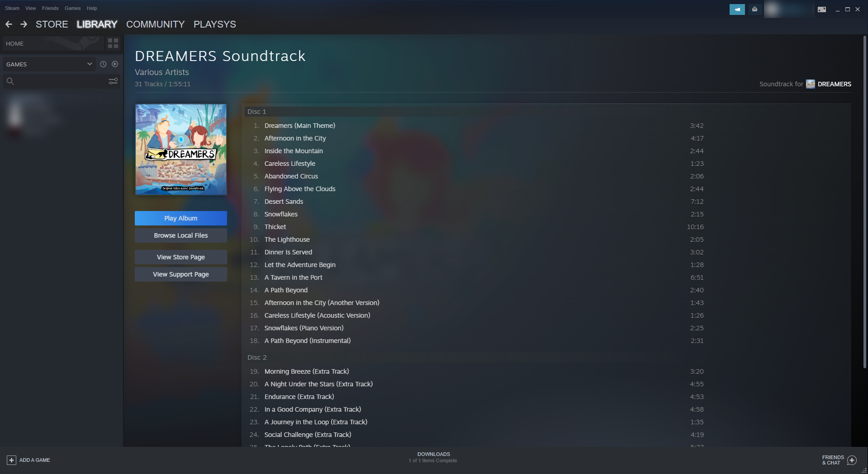Expand the GAMES category dropdown

pyautogui.click(x=49, y=64)
